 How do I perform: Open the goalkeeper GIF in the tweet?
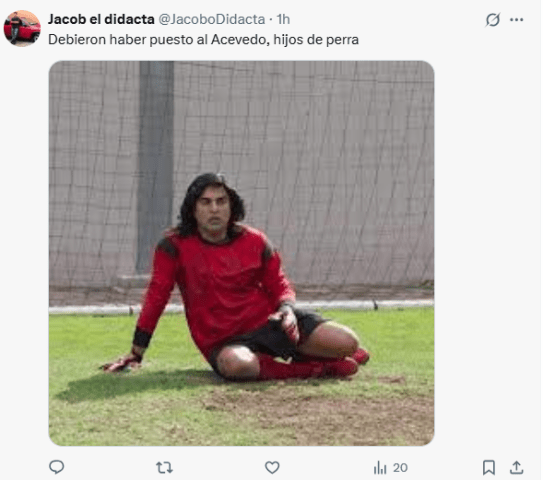point(241,253)
